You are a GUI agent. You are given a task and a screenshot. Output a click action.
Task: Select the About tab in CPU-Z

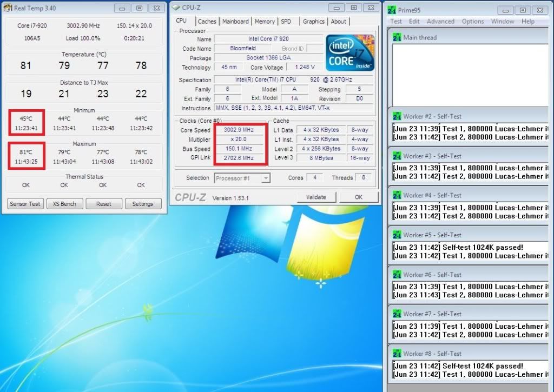[x=339, y=22]
